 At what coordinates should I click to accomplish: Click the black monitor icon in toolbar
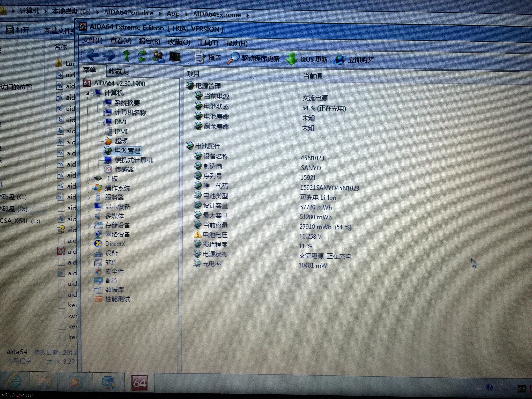(175, 57)
